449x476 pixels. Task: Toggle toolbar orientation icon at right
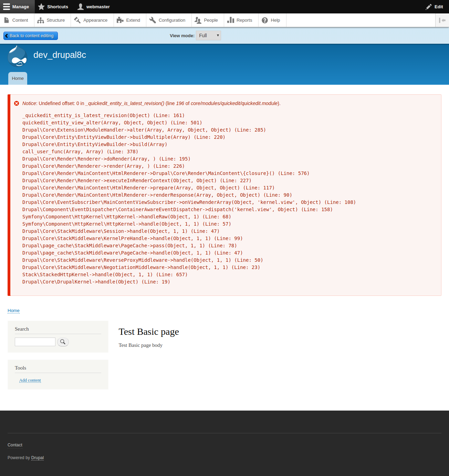[x=442, y=20]
